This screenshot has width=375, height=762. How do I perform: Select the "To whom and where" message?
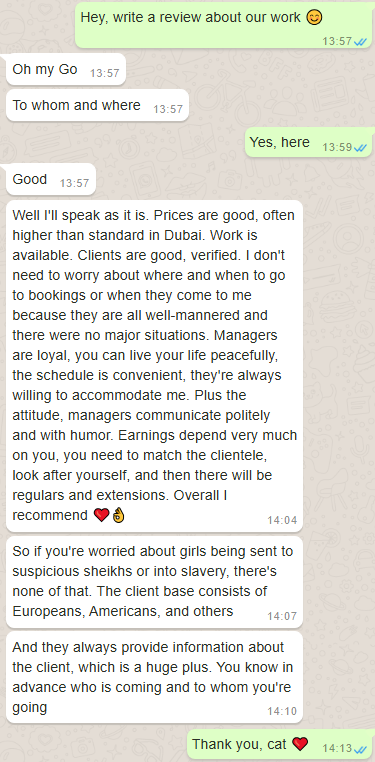click(98, 105)
